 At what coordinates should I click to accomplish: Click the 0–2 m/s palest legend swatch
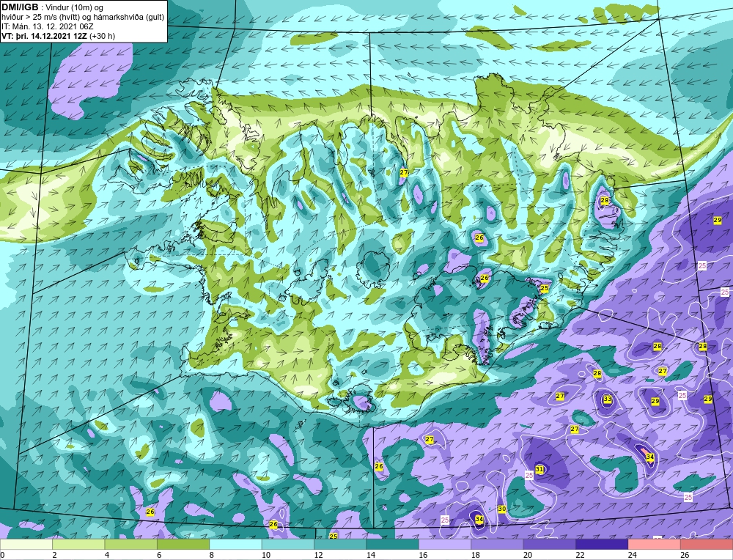[26, 545]
